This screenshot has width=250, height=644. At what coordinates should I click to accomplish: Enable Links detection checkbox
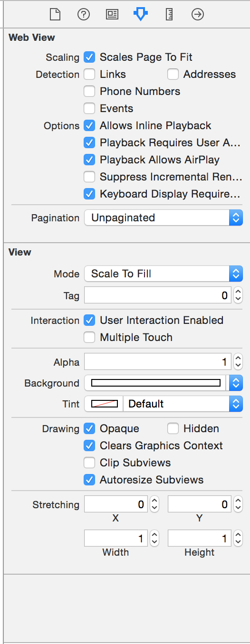89,74
